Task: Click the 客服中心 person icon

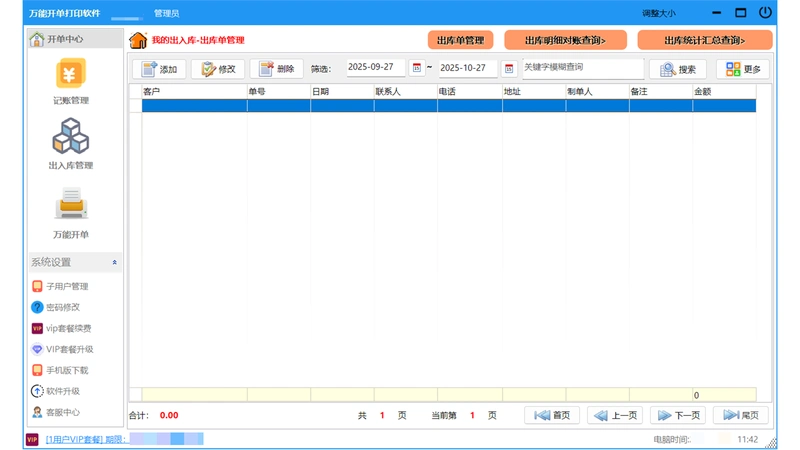Action: pos(37,412)
